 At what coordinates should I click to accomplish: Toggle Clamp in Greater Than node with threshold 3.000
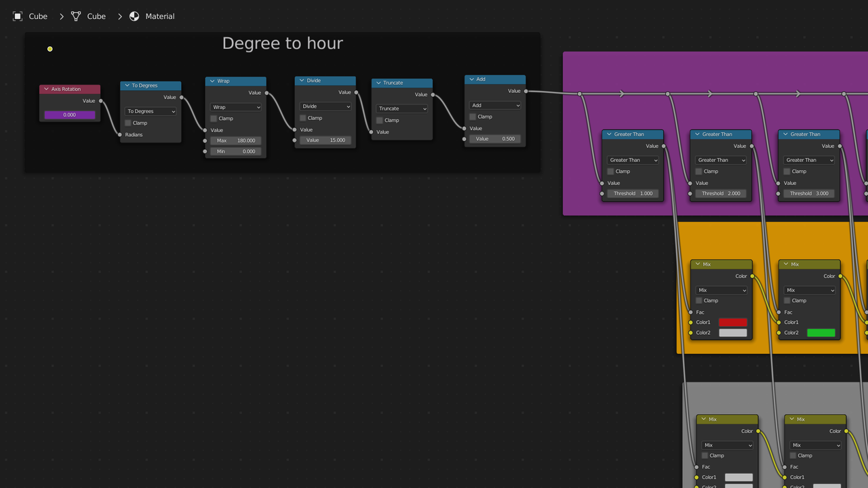coord(787,171)
